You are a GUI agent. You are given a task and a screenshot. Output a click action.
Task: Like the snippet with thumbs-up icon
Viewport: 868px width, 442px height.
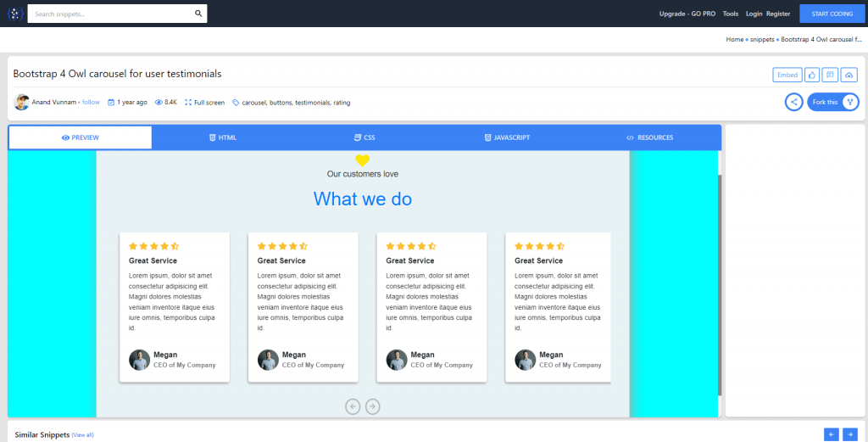click(x=812, y=75)
